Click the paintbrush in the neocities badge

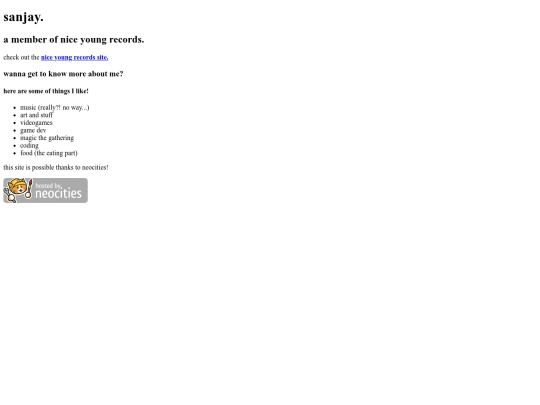[x=29, y=189]
